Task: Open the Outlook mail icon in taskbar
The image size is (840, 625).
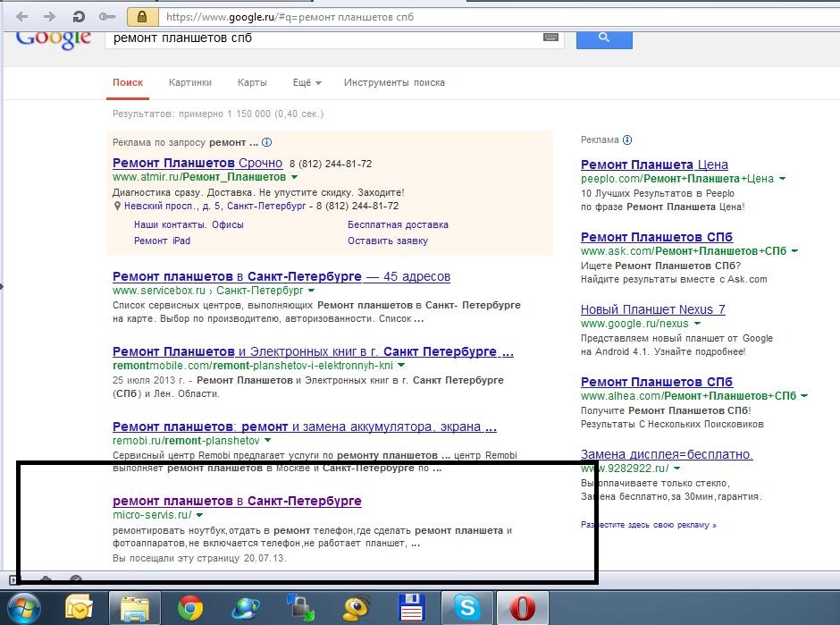Action: (80, 609)
